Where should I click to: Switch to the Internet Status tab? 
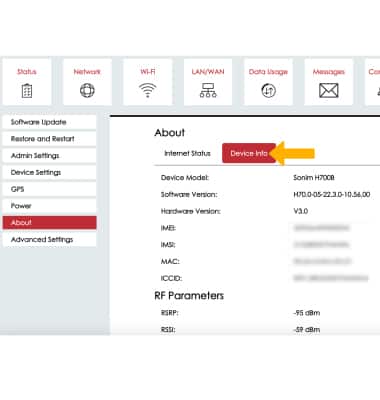(187, 153)
